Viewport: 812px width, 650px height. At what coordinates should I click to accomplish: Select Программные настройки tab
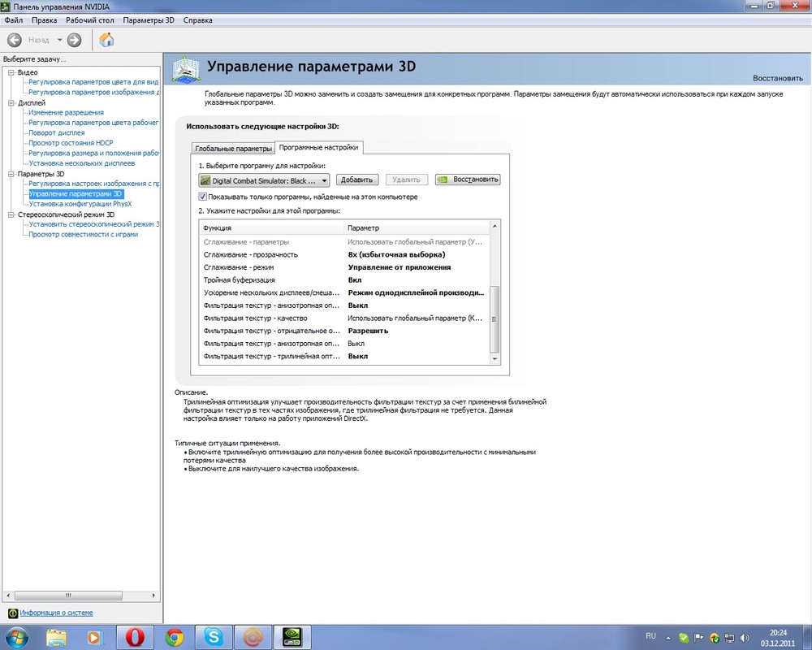(x=318, y=147)
